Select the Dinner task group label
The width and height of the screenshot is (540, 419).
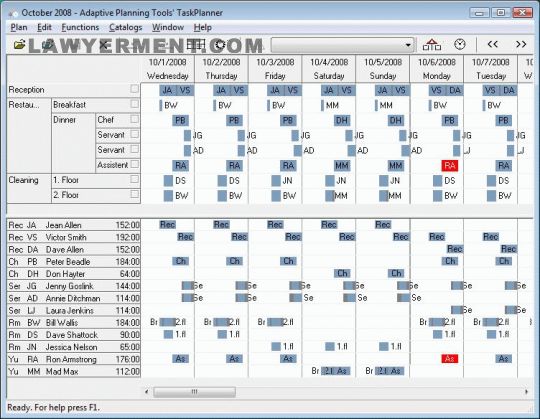tap(64, 120)
